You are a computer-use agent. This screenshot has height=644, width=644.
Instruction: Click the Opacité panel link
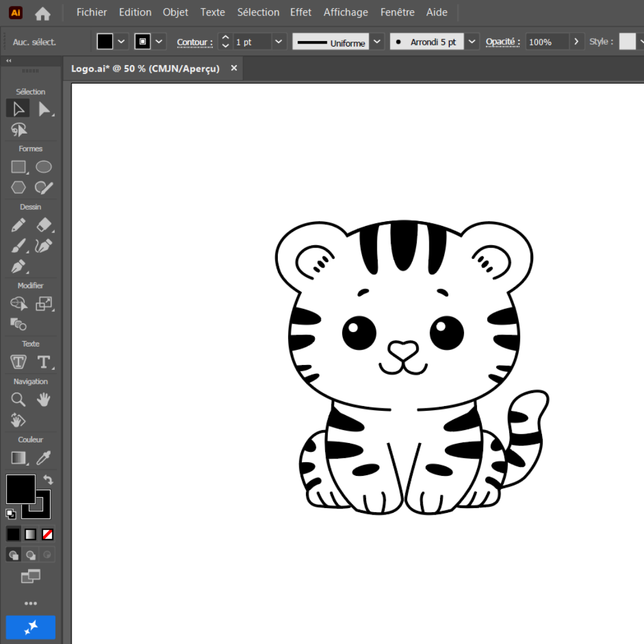(503, 42)
